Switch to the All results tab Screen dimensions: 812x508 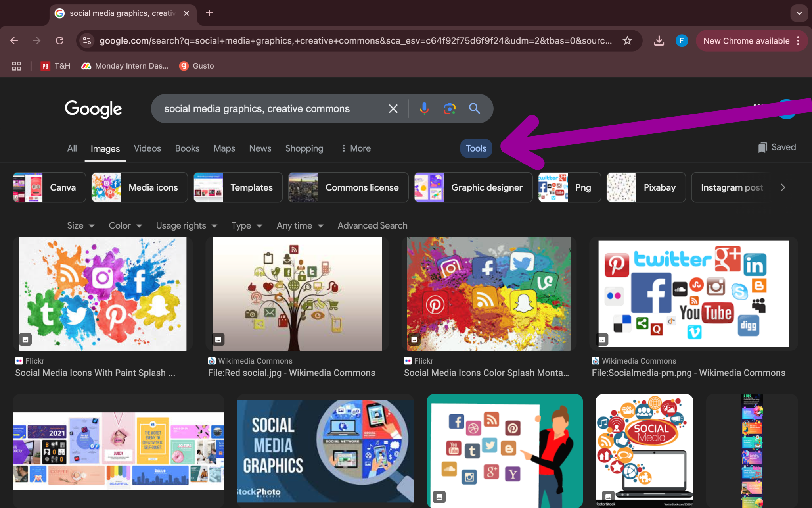tap(72, 148)
